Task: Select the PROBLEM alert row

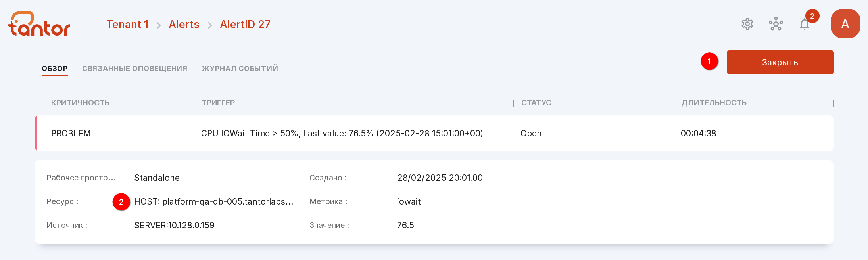Action: [434, 133]
